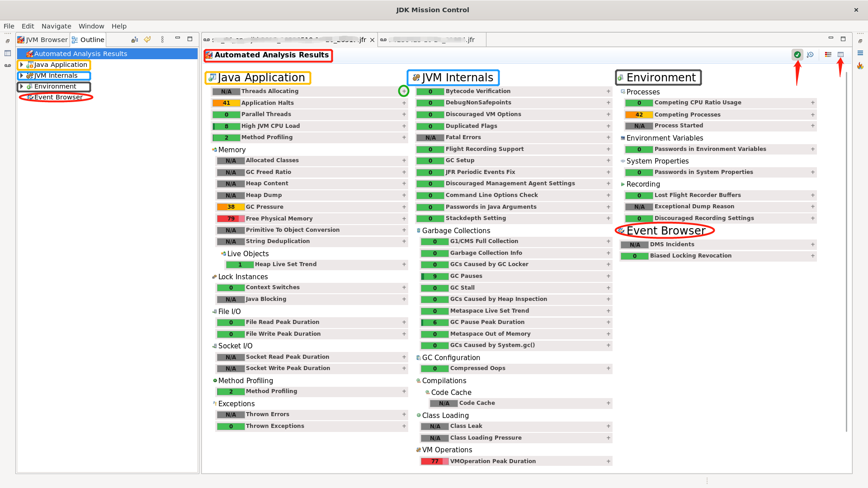Select the Navigate menu from menu bar
The height and width of the screenshot is (488, 868).
click(56, 26)
